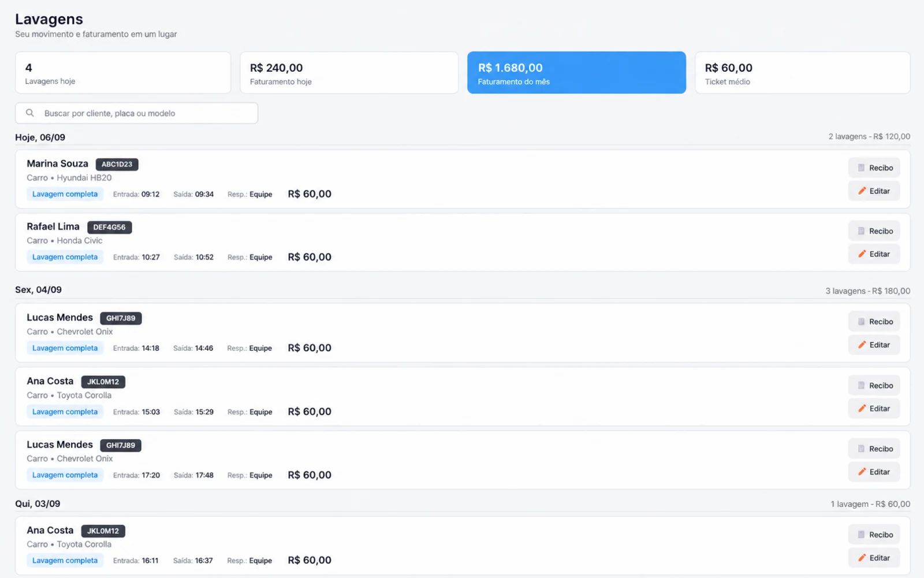Select the 'Faturamento do mês' card
Viewport: 924px width, 578px height.
[x=576, y=73]
